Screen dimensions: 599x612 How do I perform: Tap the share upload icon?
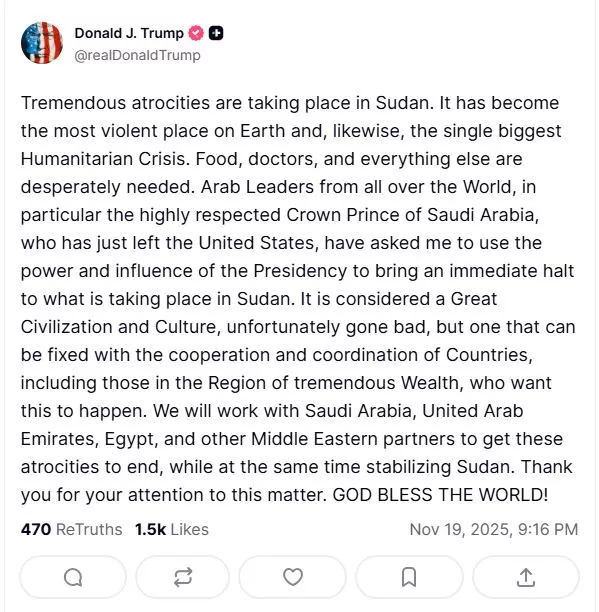[x=526, y=577]
